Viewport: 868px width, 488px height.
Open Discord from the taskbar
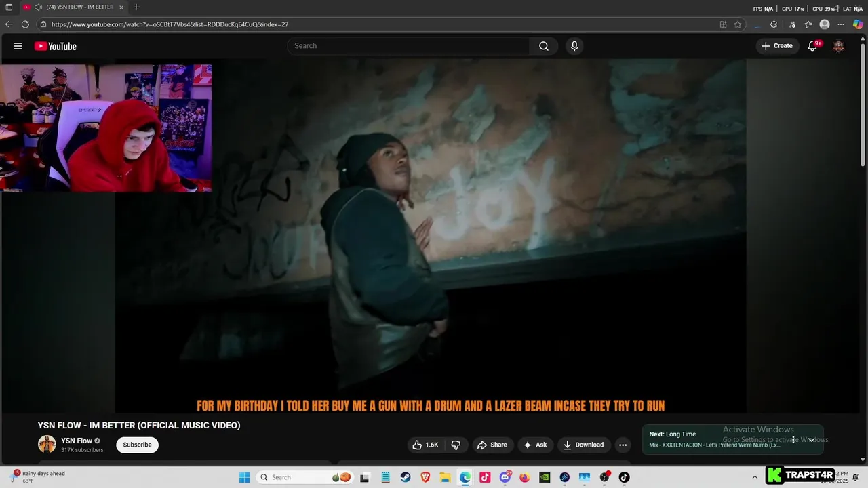pyautogui.click(x=505, y=477)
